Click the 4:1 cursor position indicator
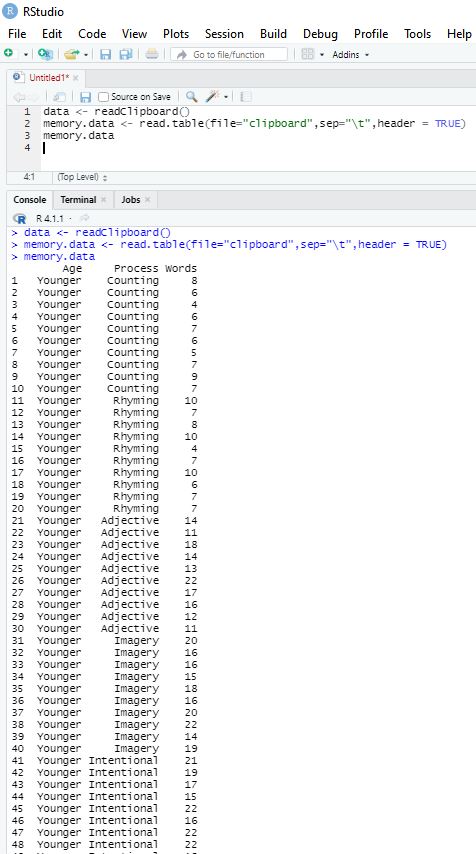476x854 pixels. pyautogui.click(x=29, y=177)
